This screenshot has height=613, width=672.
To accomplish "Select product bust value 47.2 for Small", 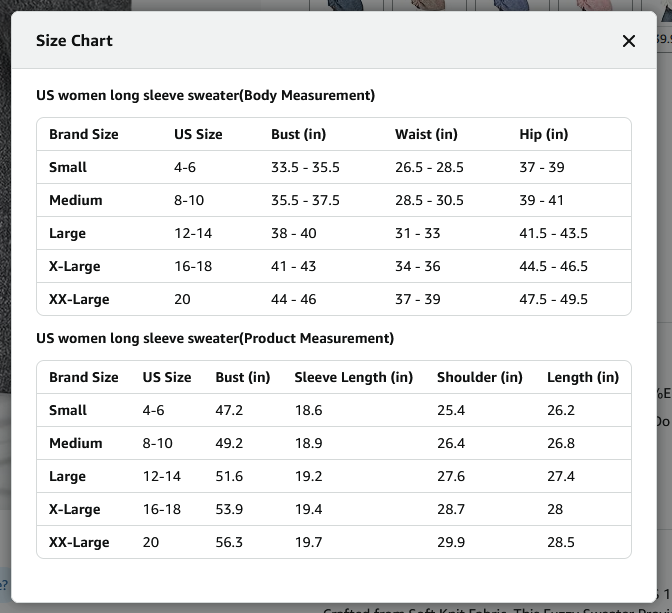I will click(229, 410).
